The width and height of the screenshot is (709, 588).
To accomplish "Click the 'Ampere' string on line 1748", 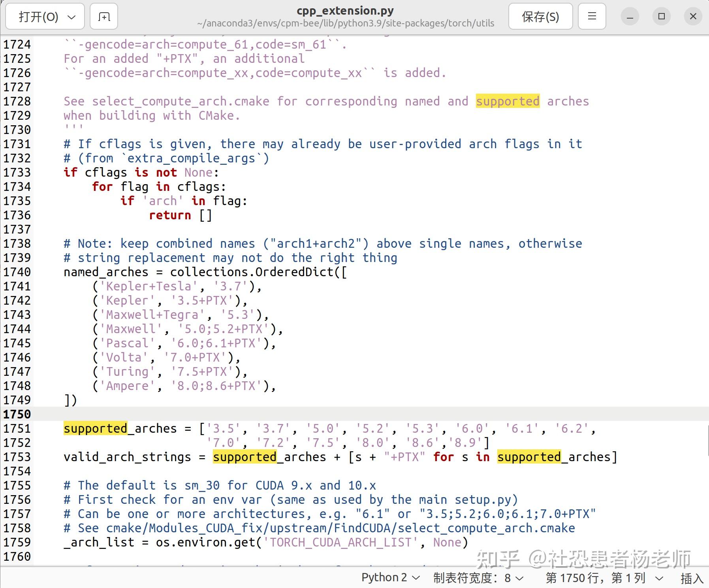I will click(127, 386).
